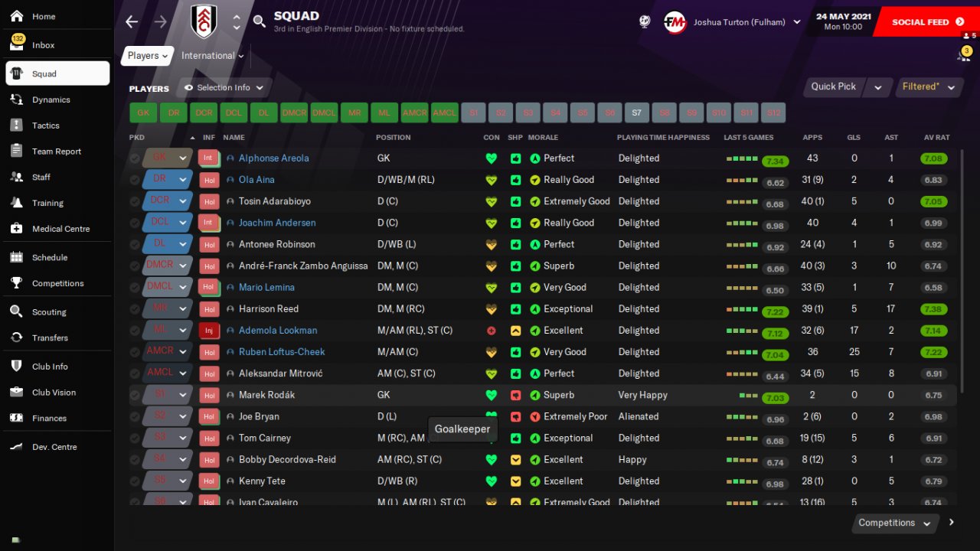This screenshot has height=551, width=980.
Task: Sort table by MORALE column header
Action: pyautogui.click(x=544, y=138)
